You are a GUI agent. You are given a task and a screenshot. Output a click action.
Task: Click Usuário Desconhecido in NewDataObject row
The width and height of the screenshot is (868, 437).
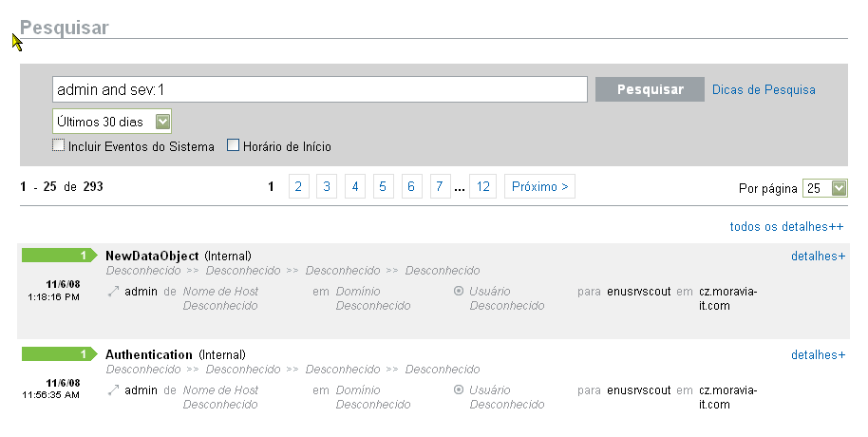(x=506, y=298)
